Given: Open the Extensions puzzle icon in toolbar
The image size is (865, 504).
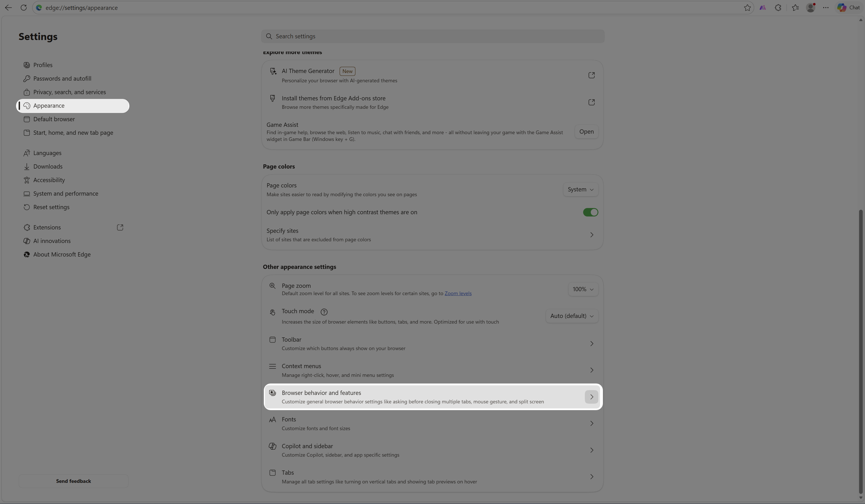Looking at the screenshot, I should 778,8.
